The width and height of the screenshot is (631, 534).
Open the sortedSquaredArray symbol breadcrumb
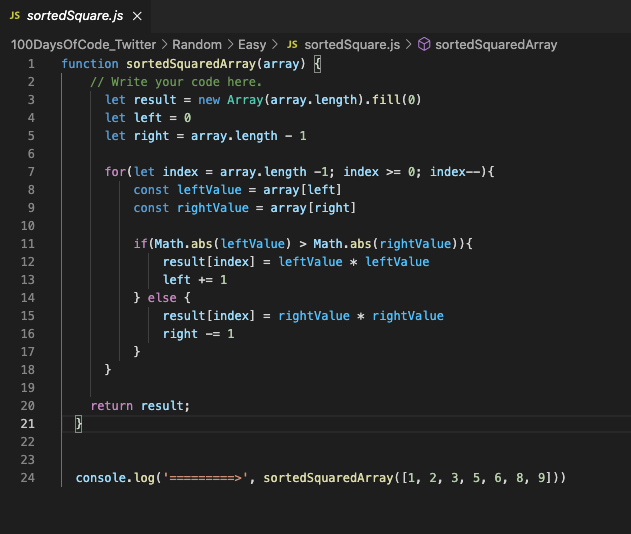click(x=496, y=45)
